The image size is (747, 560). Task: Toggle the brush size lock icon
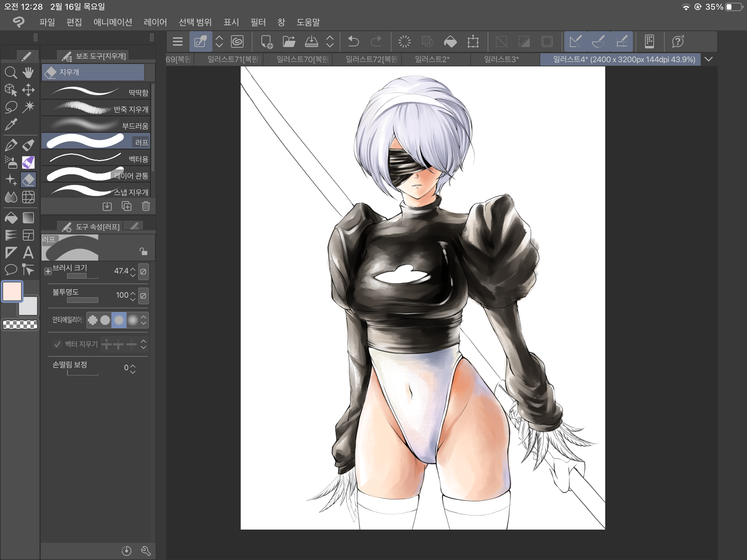[143, 251]
